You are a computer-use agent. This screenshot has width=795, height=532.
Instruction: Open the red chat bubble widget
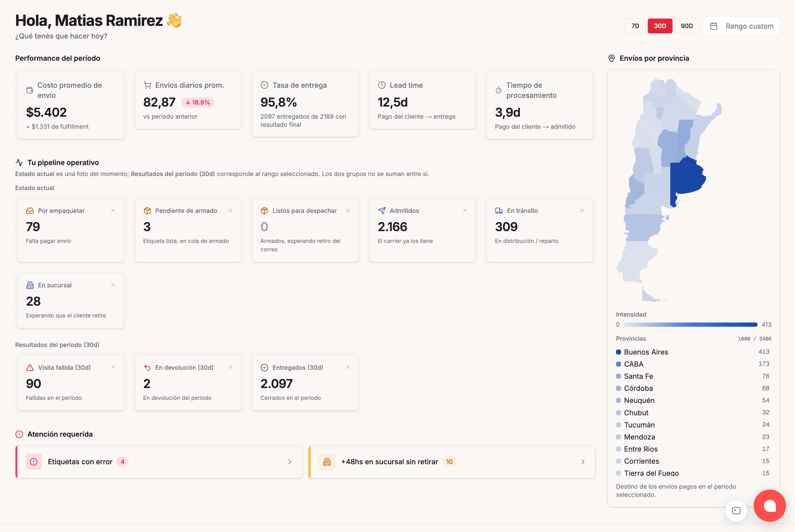(770, 506)
